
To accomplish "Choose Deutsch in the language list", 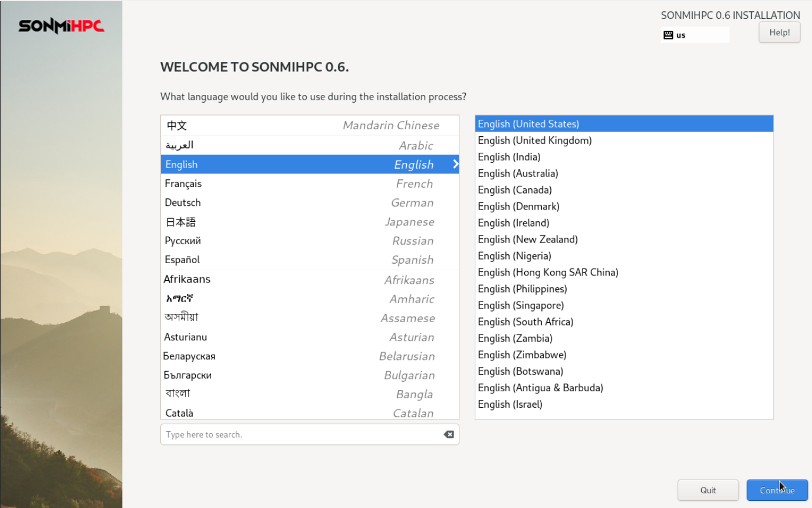I will coord(310,202).
